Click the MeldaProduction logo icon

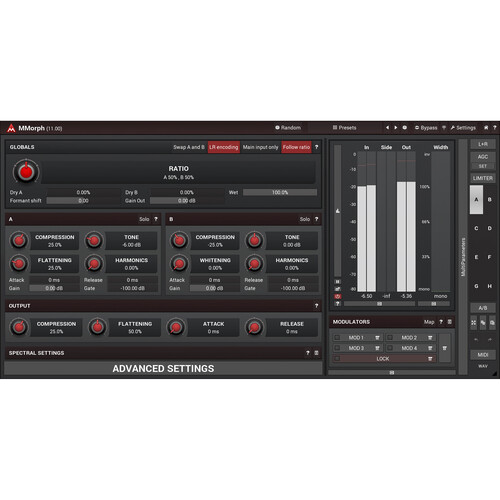(x=11, y=128)
